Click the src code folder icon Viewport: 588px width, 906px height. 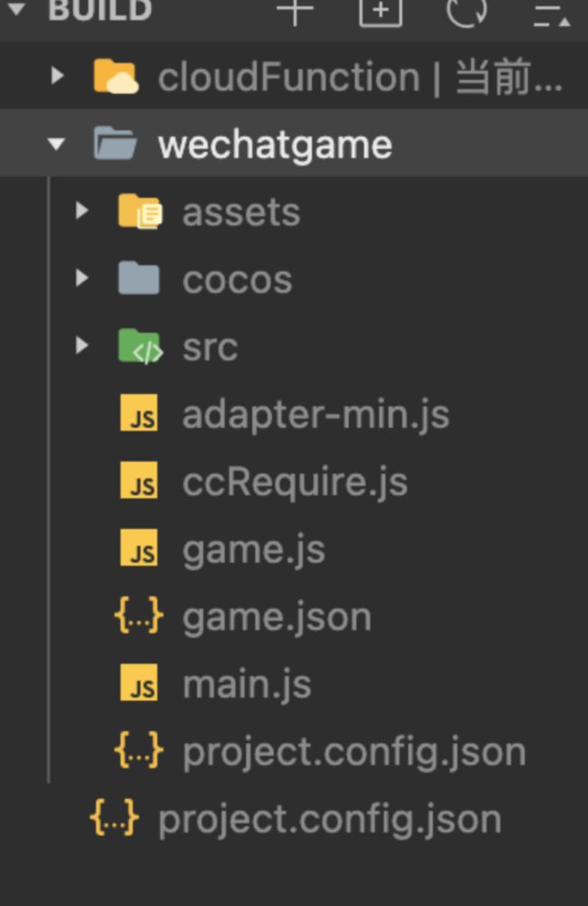(x=140, y=347)
